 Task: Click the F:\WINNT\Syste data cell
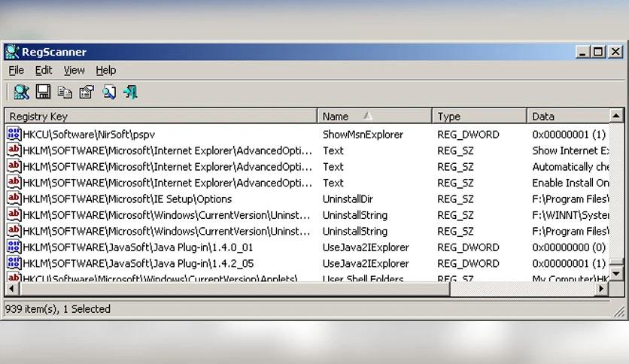(570, 215)
